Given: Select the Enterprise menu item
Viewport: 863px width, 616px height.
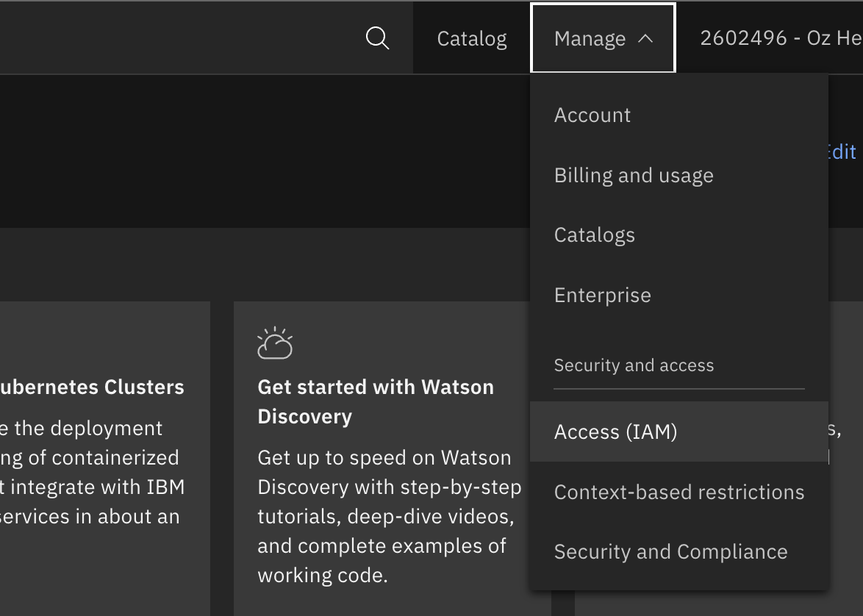Looking at the screenshot, I should [x=602, y=296].
